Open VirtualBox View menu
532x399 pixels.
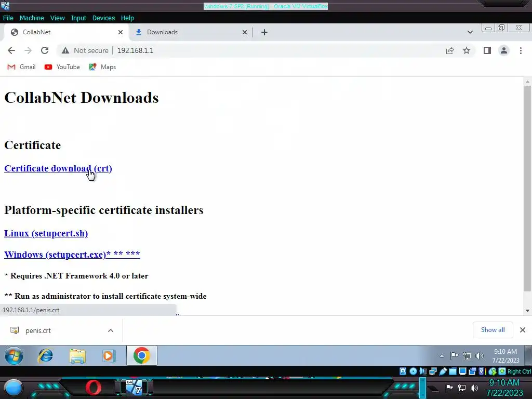click(x=57, y=18)
